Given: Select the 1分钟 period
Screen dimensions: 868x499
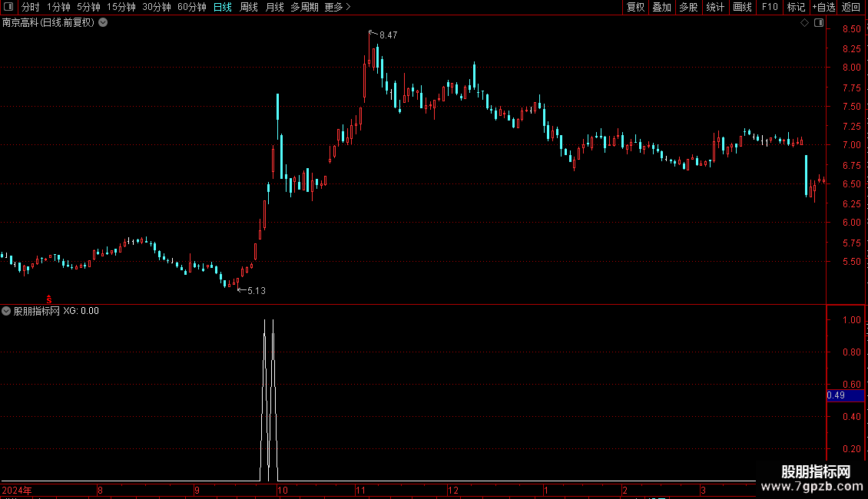Looking at the screenshot, I should click(x=58, y=7).
